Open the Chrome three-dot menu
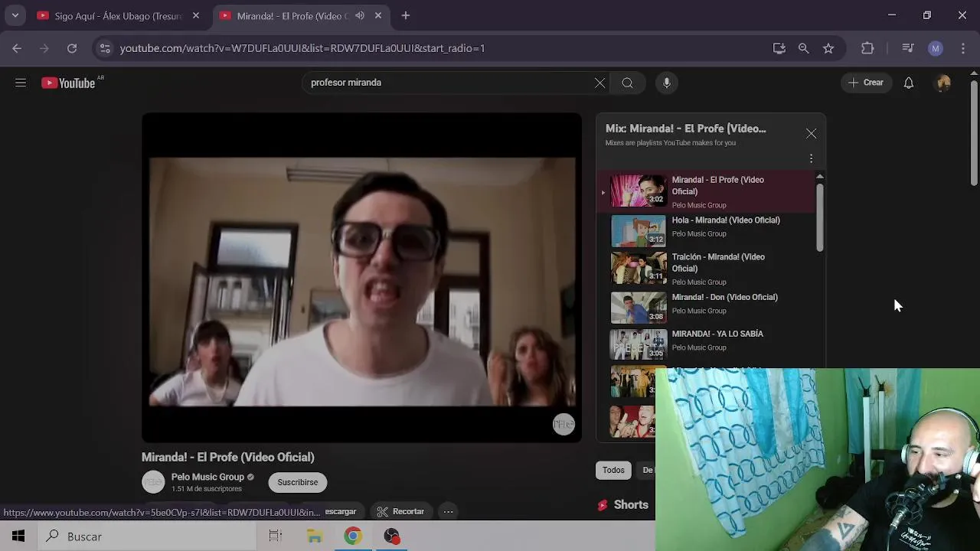This screenshot has width=980, height=551. click(x=963, y=48)
